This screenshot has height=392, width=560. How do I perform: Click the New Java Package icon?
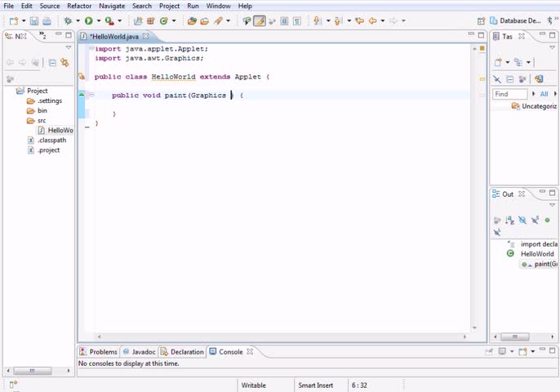coord(151,21)
